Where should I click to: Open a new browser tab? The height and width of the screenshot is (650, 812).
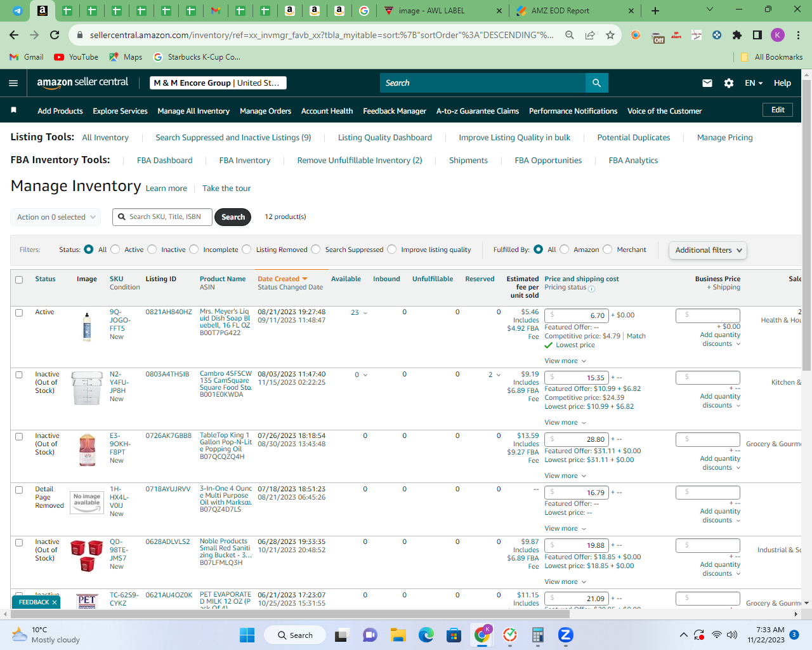coord(655,11)
